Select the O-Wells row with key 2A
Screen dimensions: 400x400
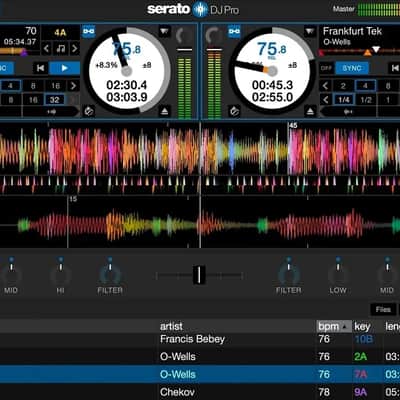[x=200, y=356]
